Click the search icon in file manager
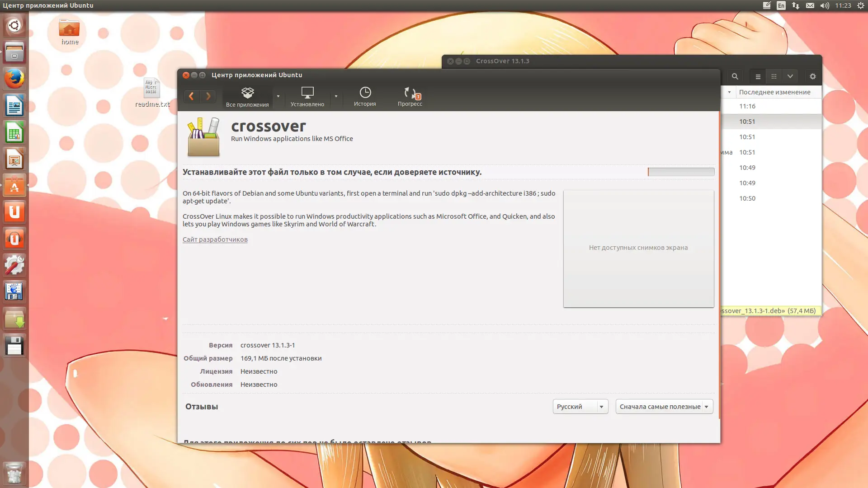This screenshot has width=868, height=488. pos(735,76)
